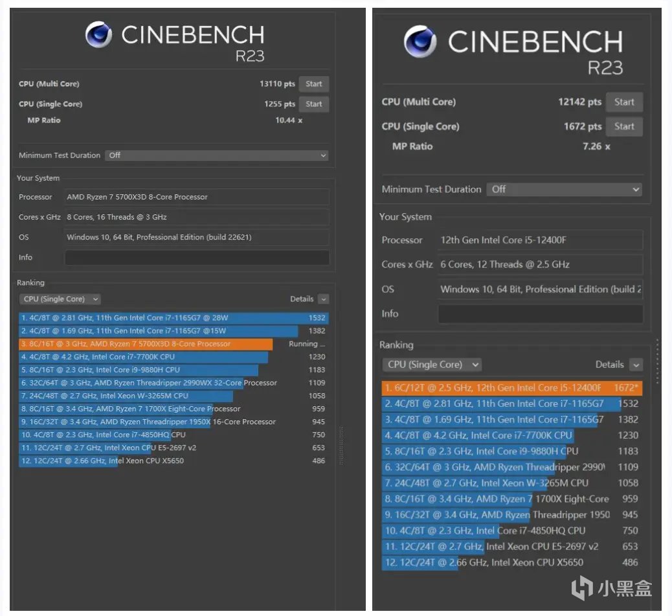Select left ranking row 10 Core i7-4850HQ
Image resolution: width=672 pixels, height=616 pixels.
(174, 435)
